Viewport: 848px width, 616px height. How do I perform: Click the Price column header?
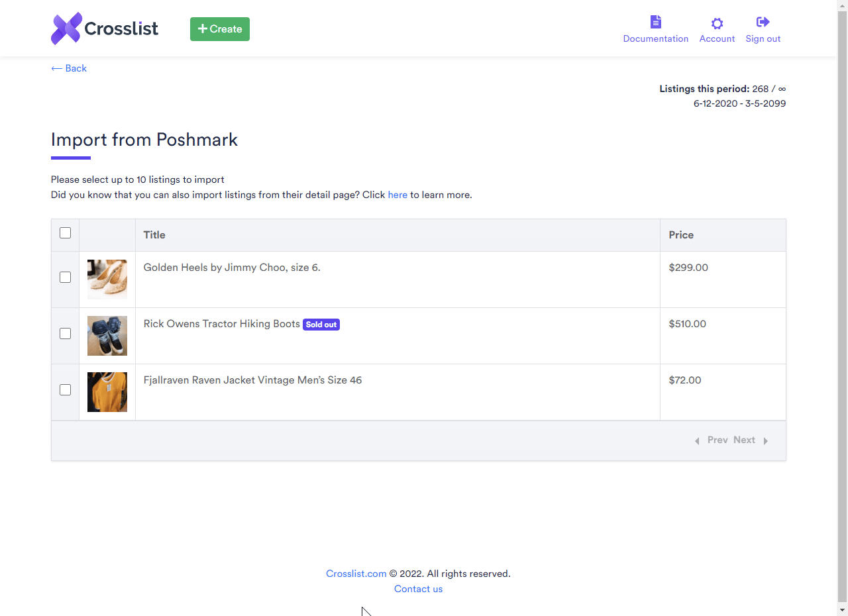723,235
